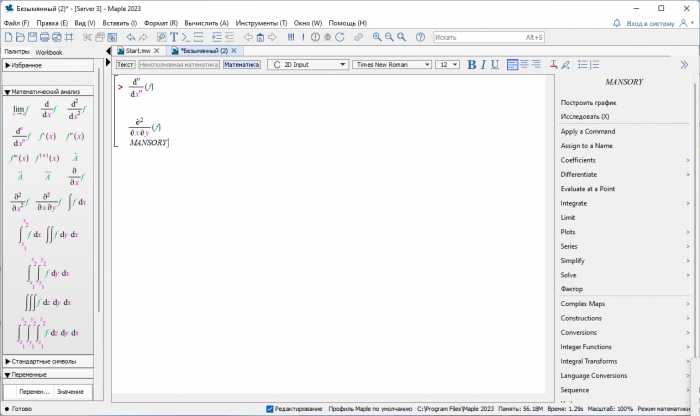Pick highlight color with marker icon
The image size is (700, 416).
coord(566,65)
